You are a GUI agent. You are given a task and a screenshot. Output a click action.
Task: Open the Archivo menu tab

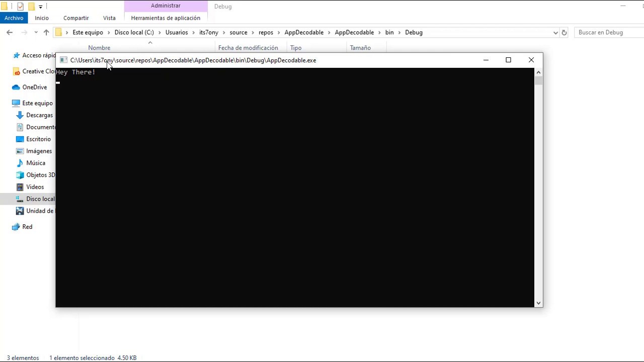click(x=14, y=18)
